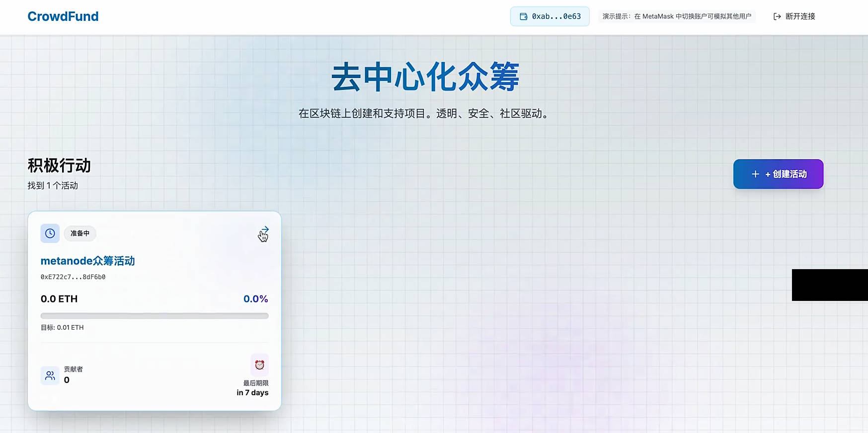The height and width of the screenshot is (433, 868).
Task: Click the 目标: 0.01 ETH goal label
Action: point(62,328)
